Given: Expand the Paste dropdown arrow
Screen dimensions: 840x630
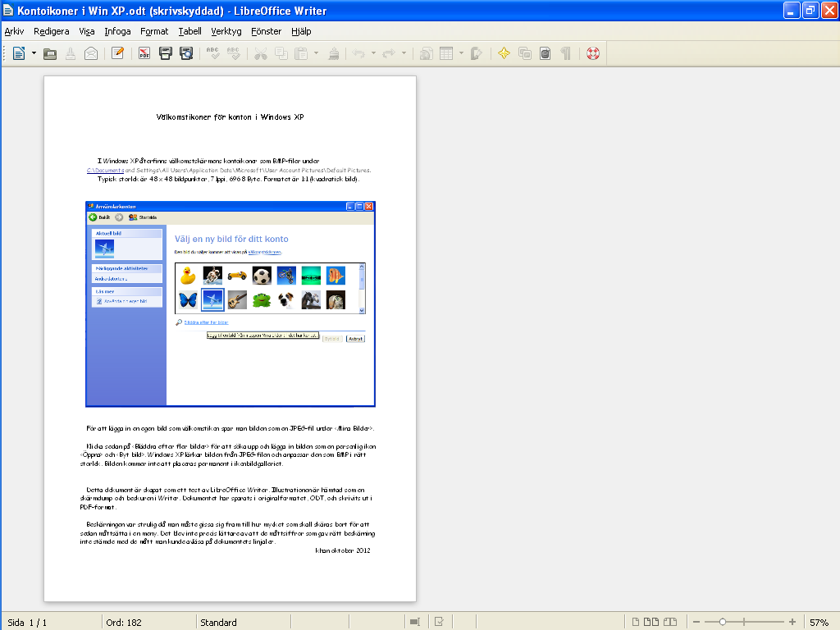Looking at the screenshot, I should point(316,53).
